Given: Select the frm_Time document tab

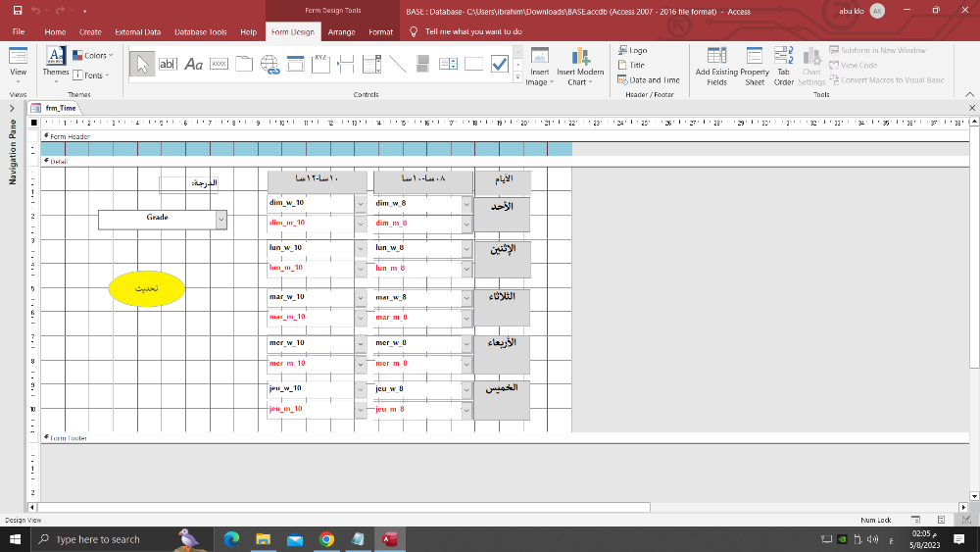Looking at the screenshot, I should [54, 108].
